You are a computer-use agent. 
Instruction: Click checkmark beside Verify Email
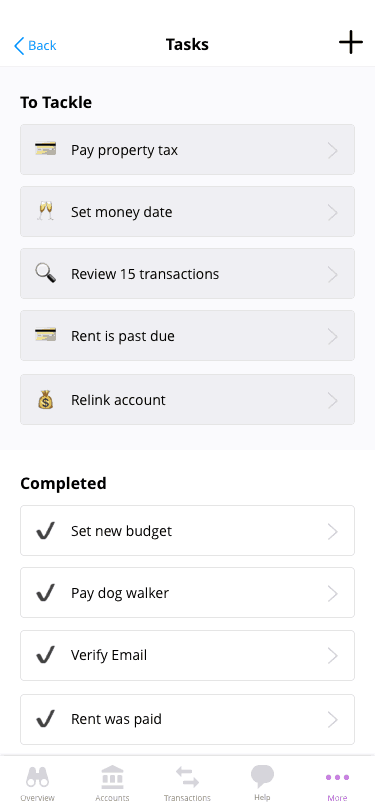click(46, 656)
